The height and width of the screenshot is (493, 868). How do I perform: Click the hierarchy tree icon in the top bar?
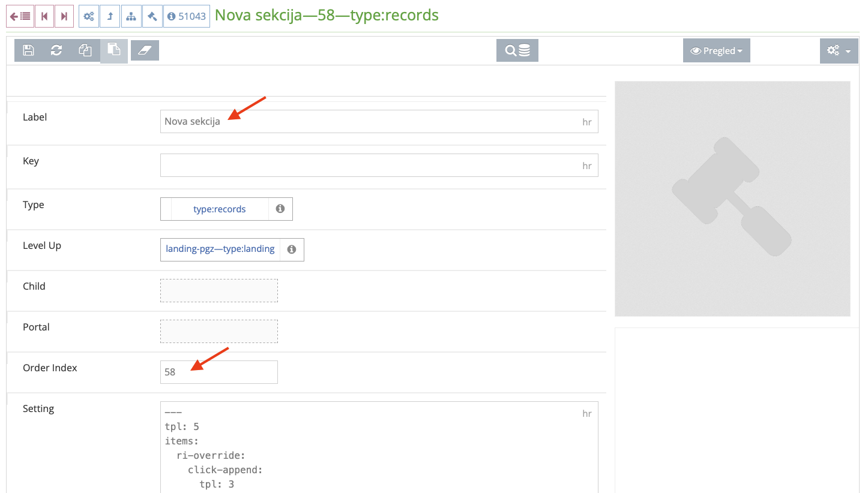click(131, 16)
